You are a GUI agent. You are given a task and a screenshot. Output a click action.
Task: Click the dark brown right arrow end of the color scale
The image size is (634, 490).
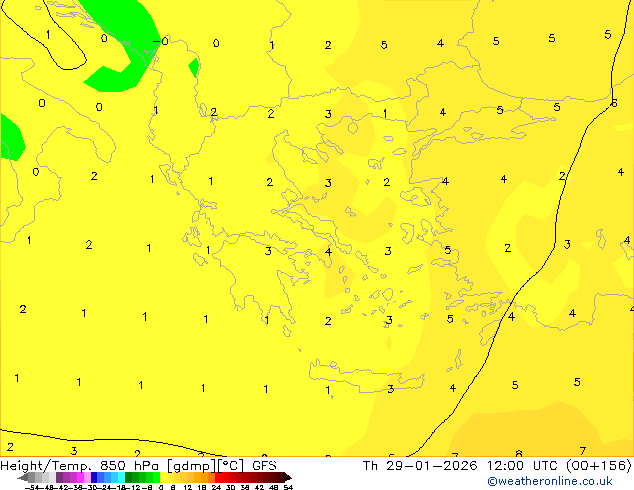(x=287, y=478)
